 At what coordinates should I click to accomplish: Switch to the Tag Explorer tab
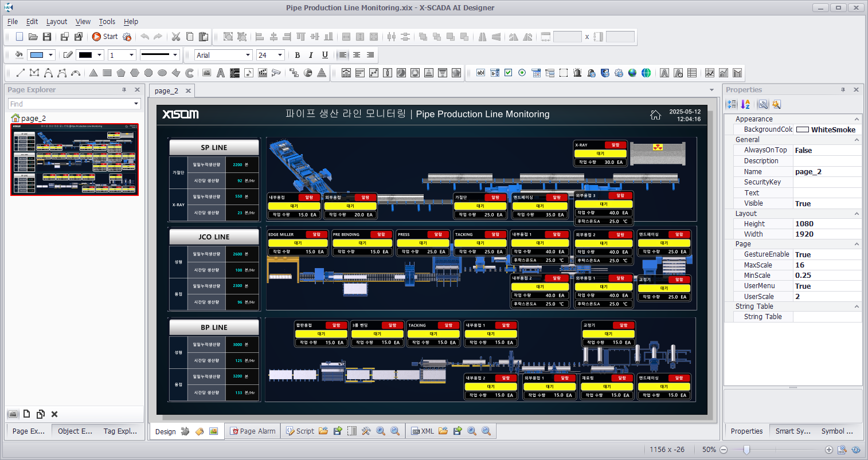point(120,431)
